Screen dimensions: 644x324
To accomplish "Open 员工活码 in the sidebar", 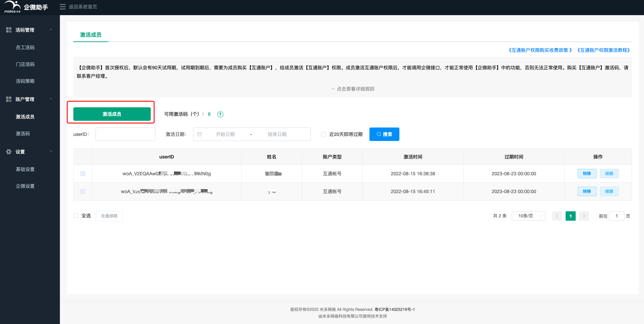I will (25, 47).
